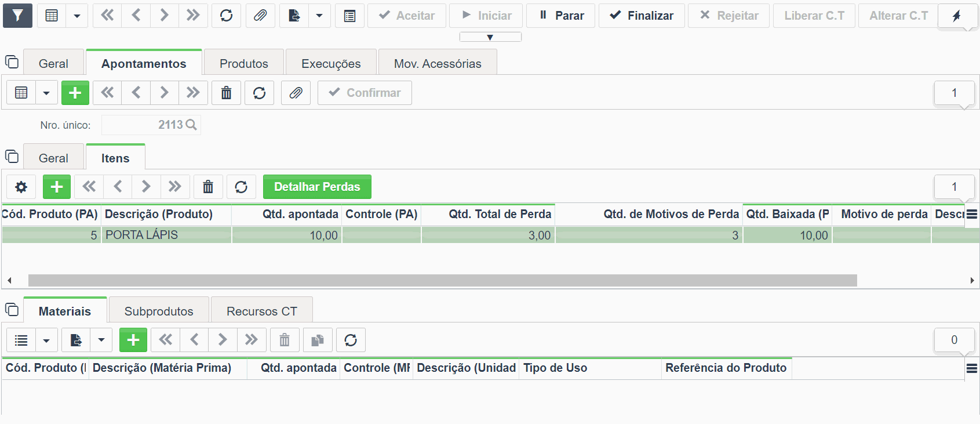Click the Confirmar button
Screen dimensions: 980x424
(365, 93)
